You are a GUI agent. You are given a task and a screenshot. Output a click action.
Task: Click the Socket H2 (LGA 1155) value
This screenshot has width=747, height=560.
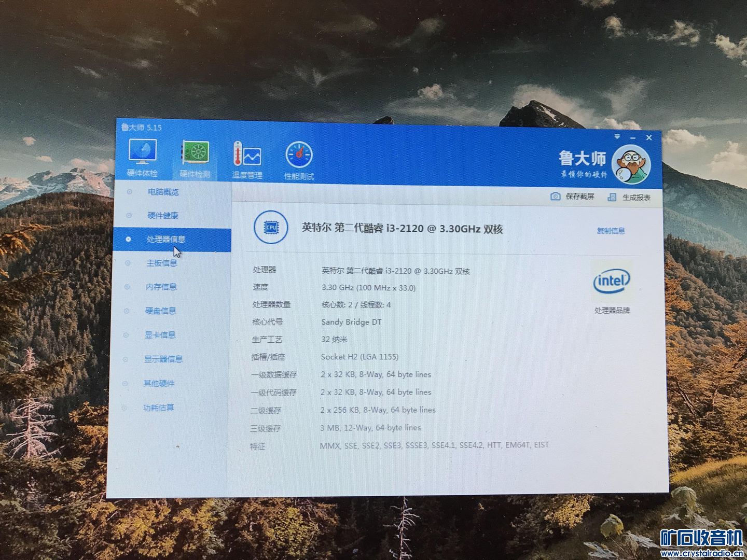coord(359,357)
